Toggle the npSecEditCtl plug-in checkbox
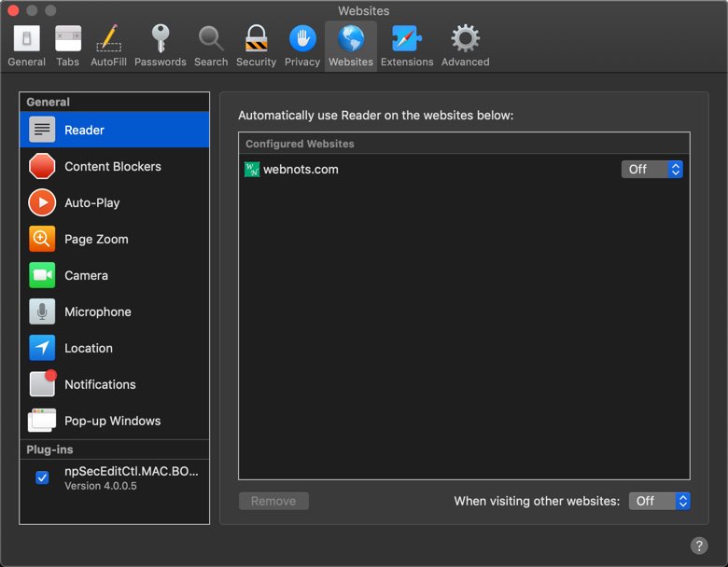 click(42, 477)
